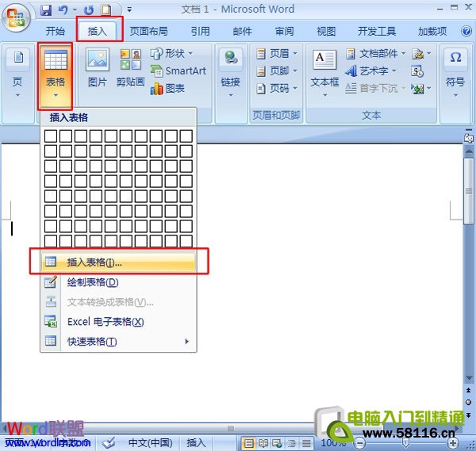Viewport: 476px width, 451px height.
Task: Click the top-left cell of table grid
Action: (x=51, y=136)
